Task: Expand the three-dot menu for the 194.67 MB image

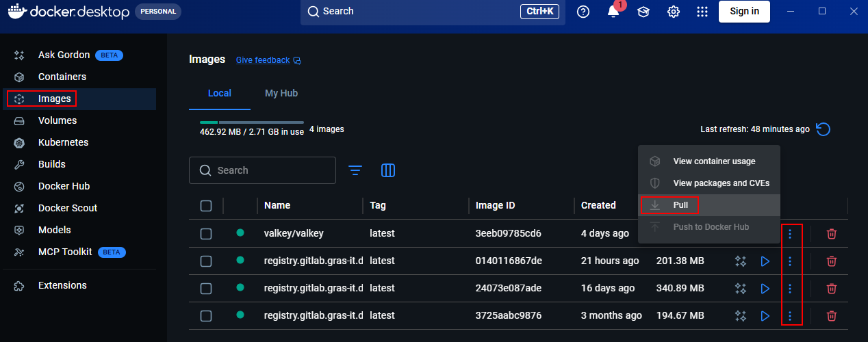Action: (790, 316)
